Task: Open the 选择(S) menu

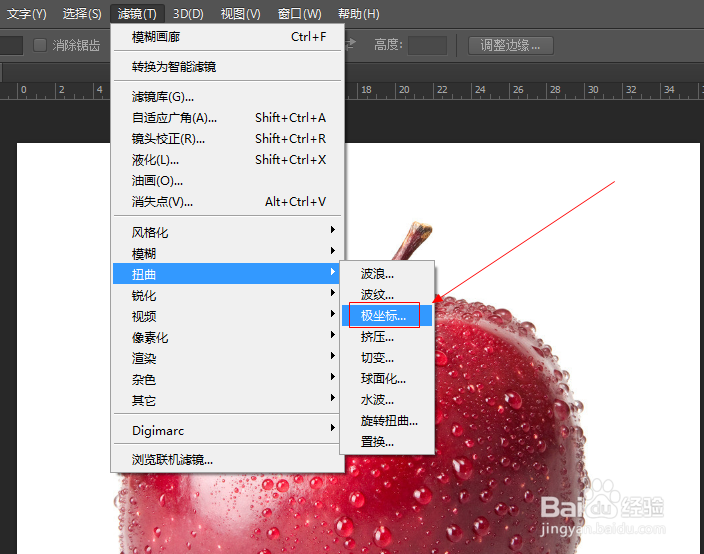Action: click(x=82, y=13)
